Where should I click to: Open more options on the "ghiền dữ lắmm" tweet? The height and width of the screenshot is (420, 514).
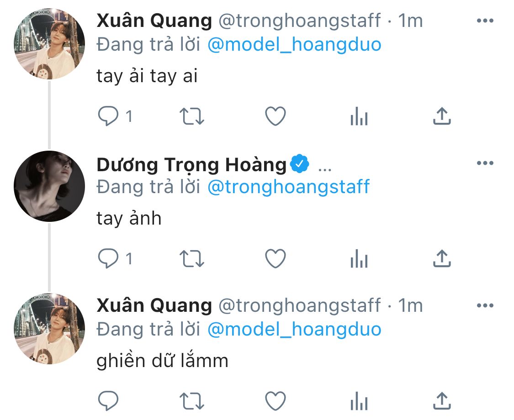[x=485, y=305]
